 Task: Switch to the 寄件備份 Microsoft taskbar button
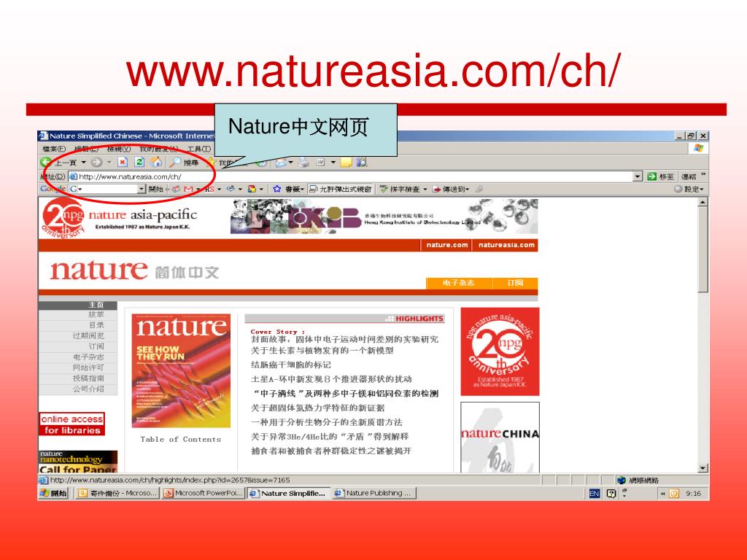(x=117, y=494)
